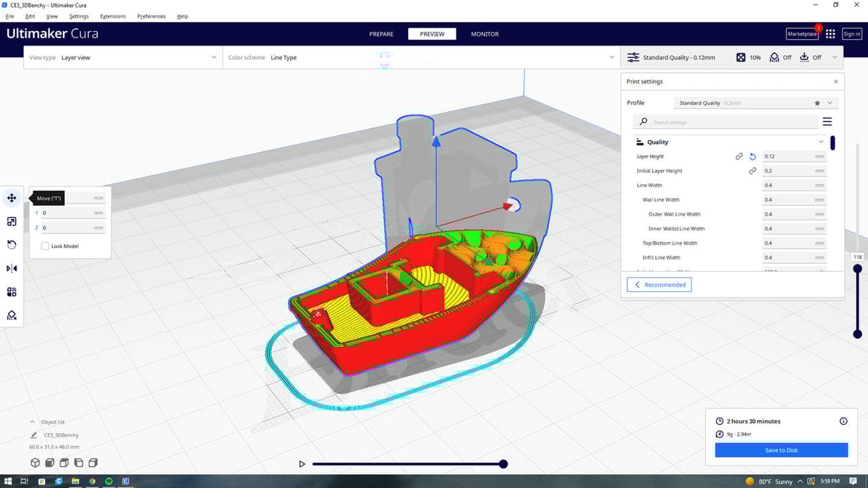This screenshot has width=868, height=488.
Task: Switch to left side camera view
Action: pyautogui.click(x=79, y=463)
